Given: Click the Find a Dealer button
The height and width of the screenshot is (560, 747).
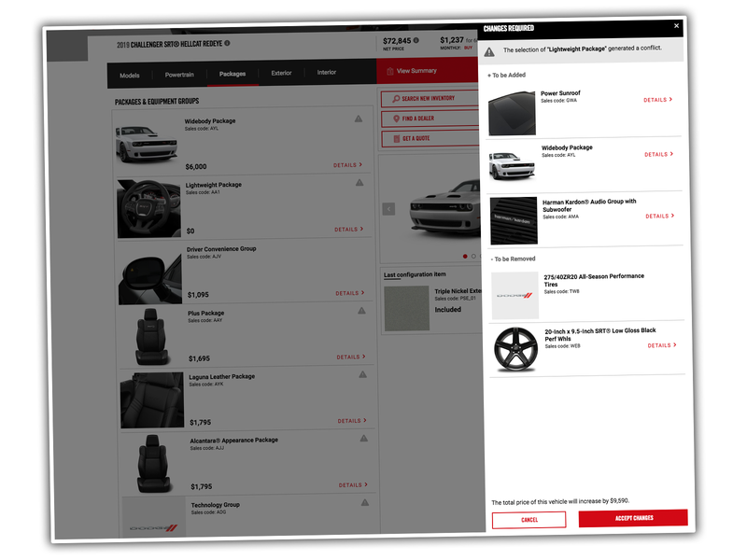Looking at the screenshot, I should [x=430, y=119].
